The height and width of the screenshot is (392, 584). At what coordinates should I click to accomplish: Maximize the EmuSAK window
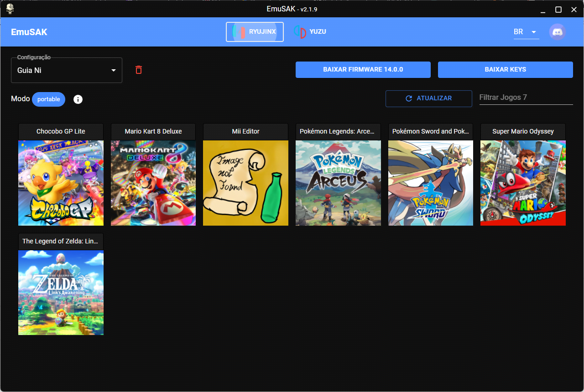pyautogui.click(x=558, y=9)
